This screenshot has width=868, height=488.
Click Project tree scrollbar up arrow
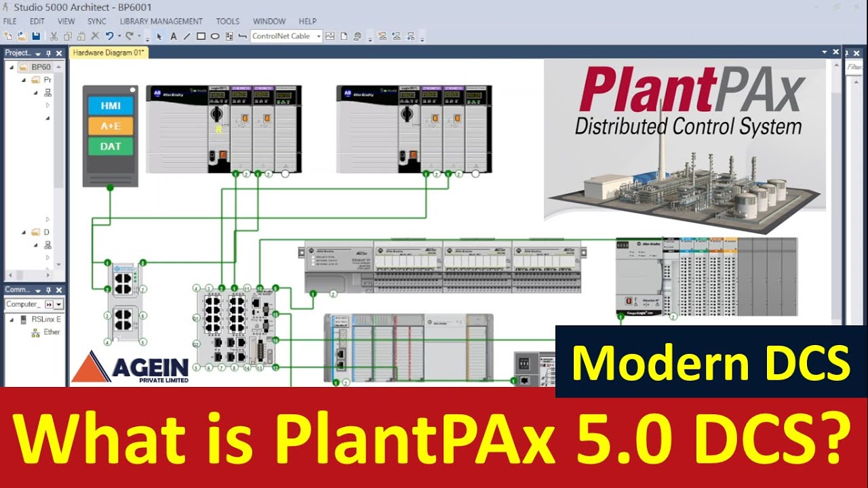(58, 66)
